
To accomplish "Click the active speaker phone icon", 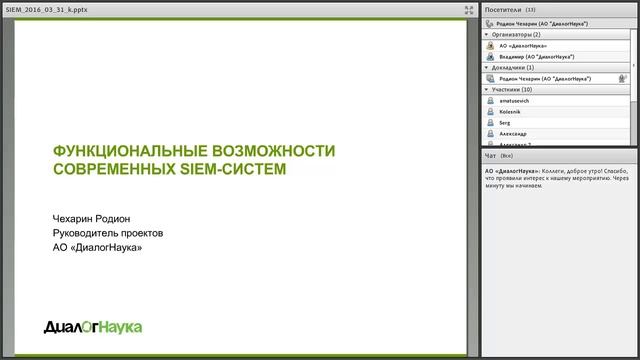I will tap(489, 24).
